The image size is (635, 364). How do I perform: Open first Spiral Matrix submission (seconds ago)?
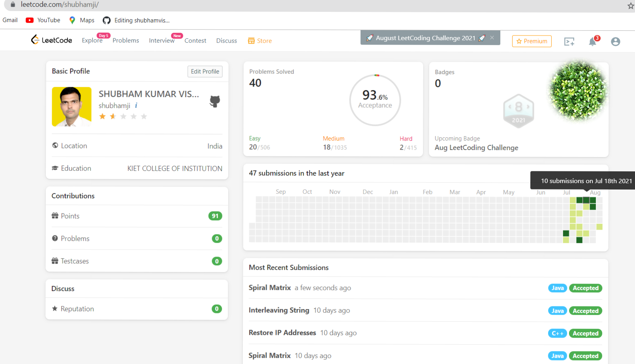270,288
